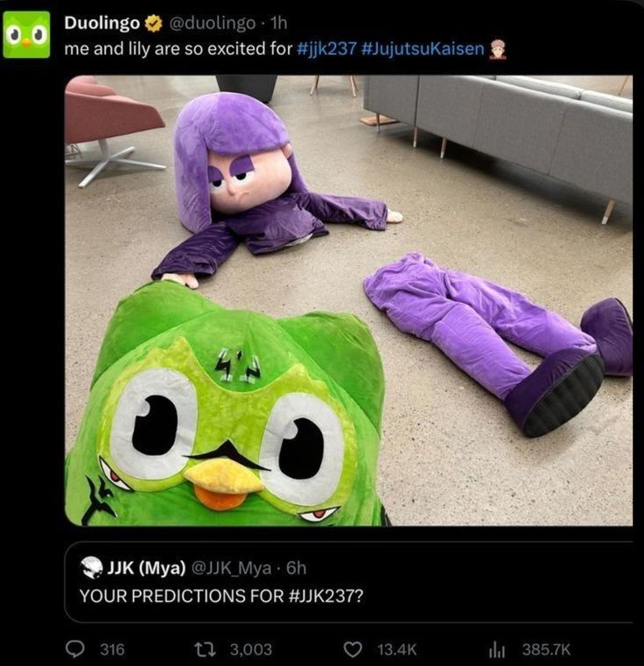Image resolution: width=644 pixels, height=666 pixels.
Task: Open the view analytics bar chart icon
Action: pyautogui.click(x=497, y=648)
